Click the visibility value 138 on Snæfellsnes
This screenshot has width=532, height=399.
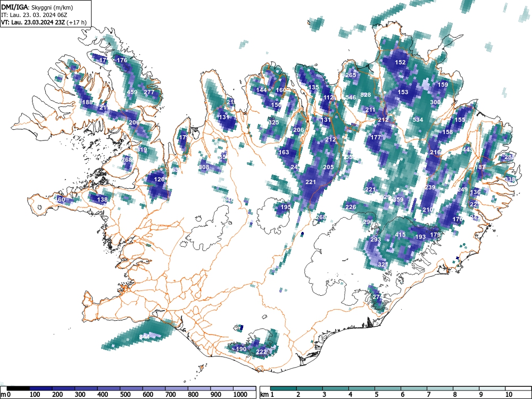click(x=102, y=199)
